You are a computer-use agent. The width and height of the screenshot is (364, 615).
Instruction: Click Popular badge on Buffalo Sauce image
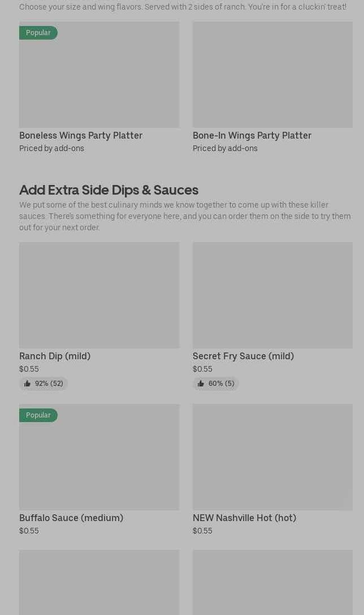pyautogui.click(x=38, y=415)
